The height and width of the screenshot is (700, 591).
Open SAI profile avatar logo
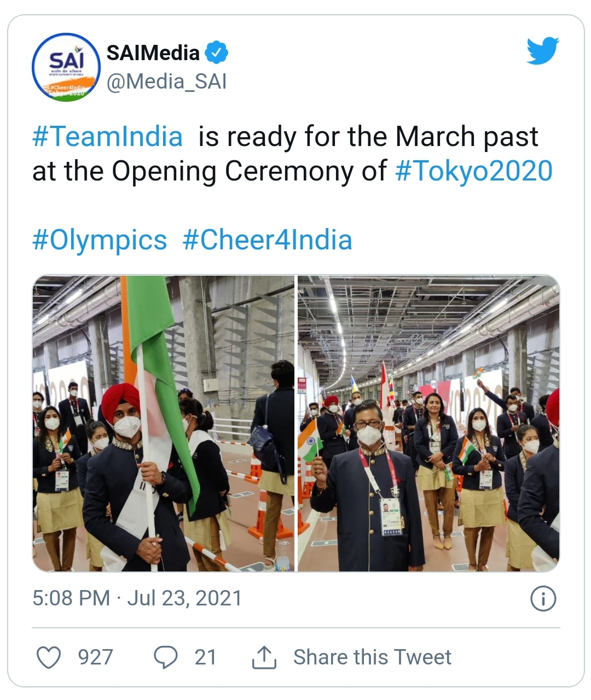point(66,66)
